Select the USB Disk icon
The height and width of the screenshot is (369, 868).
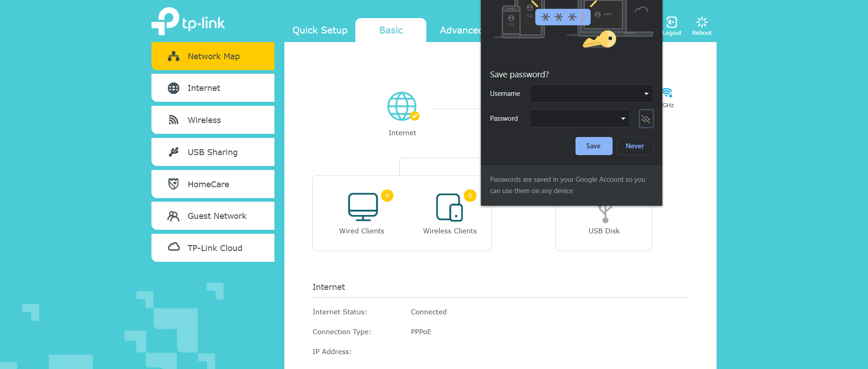click(x=605, y=214)
